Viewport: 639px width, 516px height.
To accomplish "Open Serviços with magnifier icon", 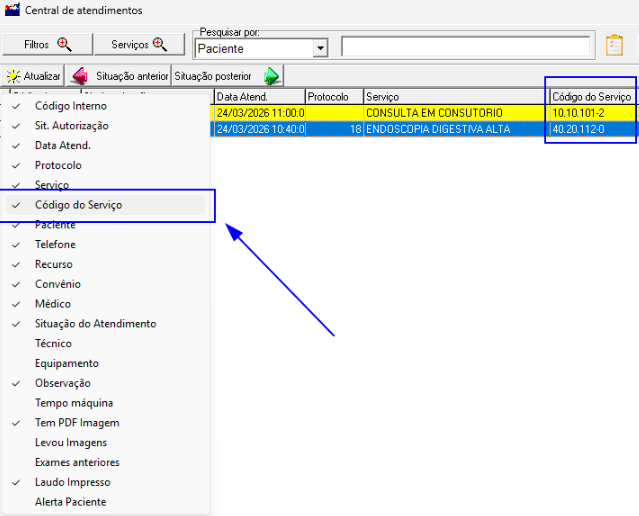I will pyautogui.click(x=138, y=45).
